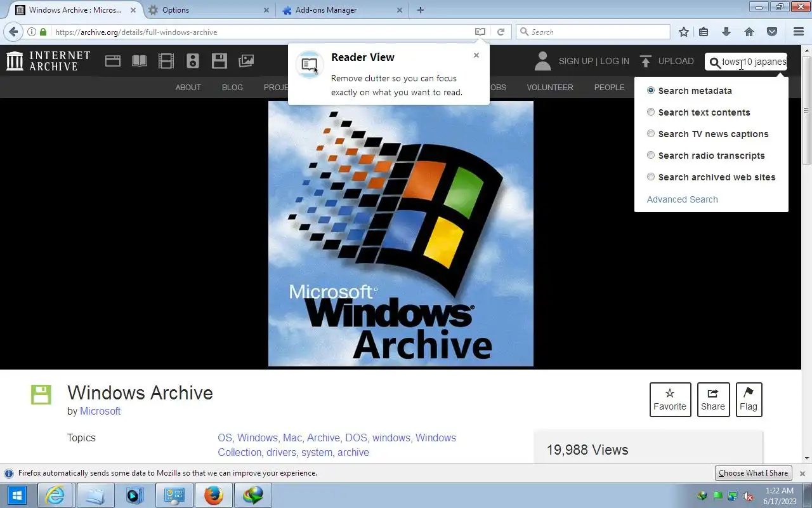Dismiss the Firefox data notification bar
Screen dimensions: 812x508
point(802,473)
